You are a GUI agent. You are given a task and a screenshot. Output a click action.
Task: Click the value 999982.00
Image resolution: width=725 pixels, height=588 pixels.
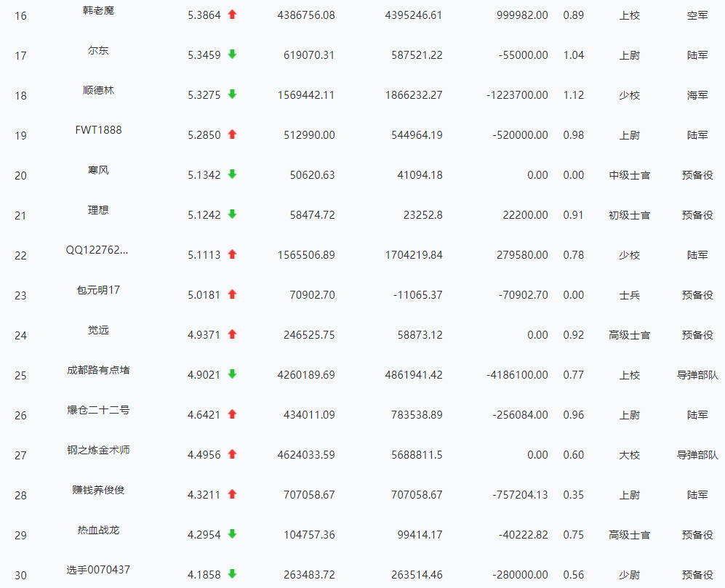[x=523, y=15]
